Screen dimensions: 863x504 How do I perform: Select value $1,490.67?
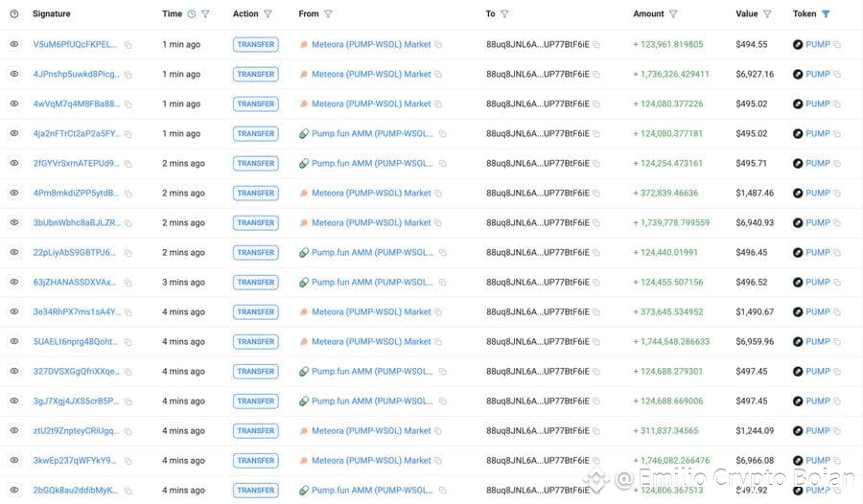(x=755, y=312)
